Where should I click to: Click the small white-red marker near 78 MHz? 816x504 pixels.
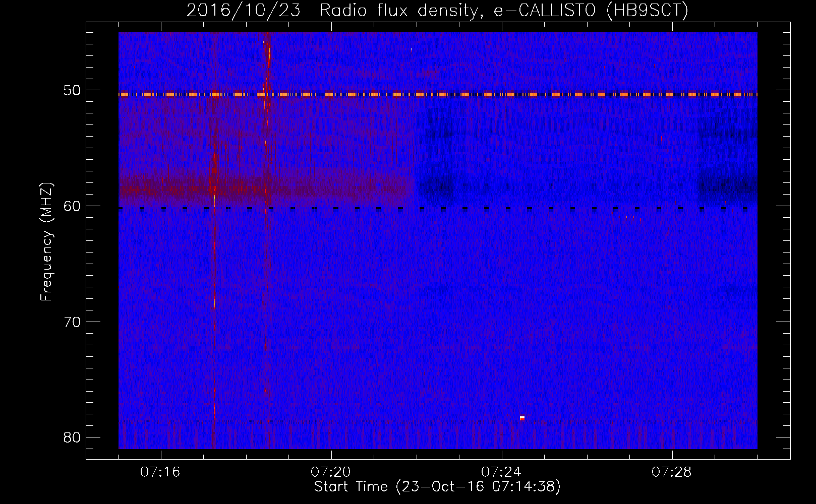point(522,418)
